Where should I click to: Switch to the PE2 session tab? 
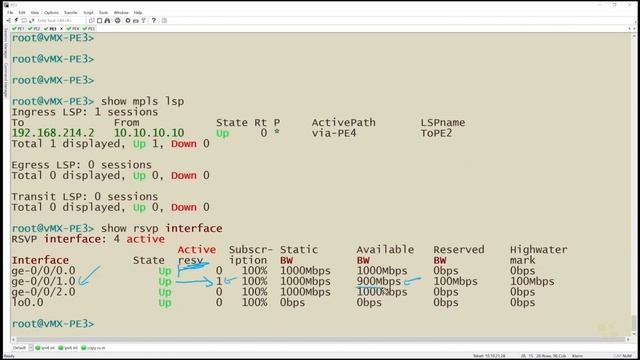point(34,29)
